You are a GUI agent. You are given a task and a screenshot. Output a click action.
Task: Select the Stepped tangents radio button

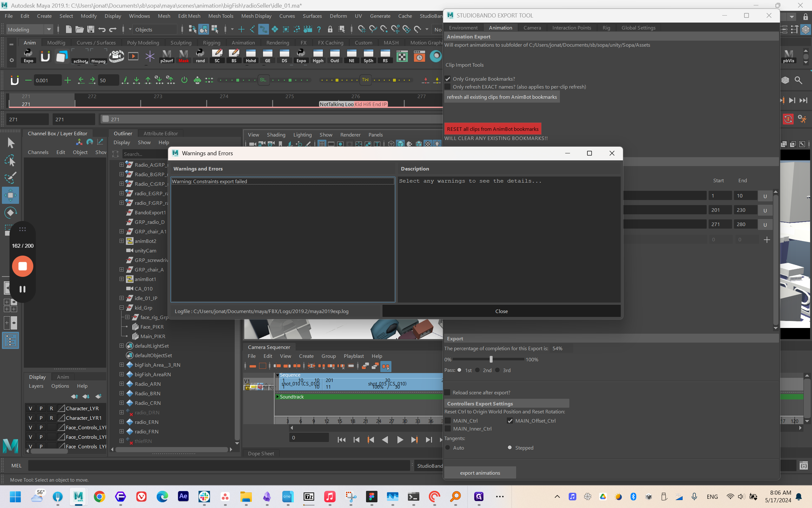coord(510,448)
